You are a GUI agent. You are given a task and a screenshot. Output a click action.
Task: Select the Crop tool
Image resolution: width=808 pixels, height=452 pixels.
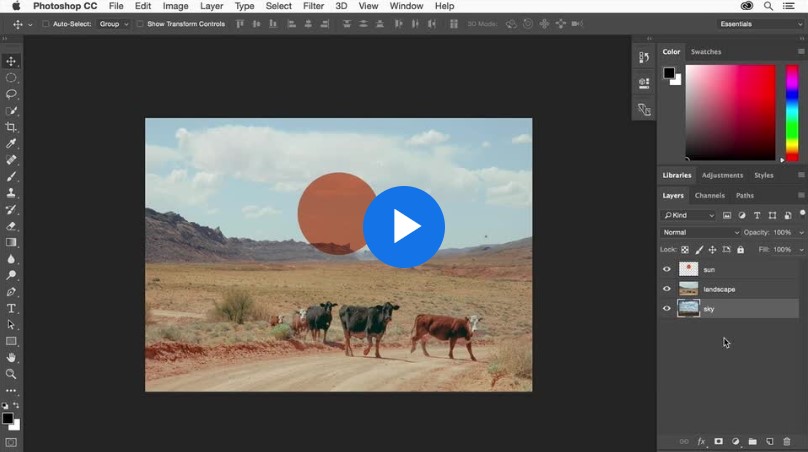coord(11,127)
